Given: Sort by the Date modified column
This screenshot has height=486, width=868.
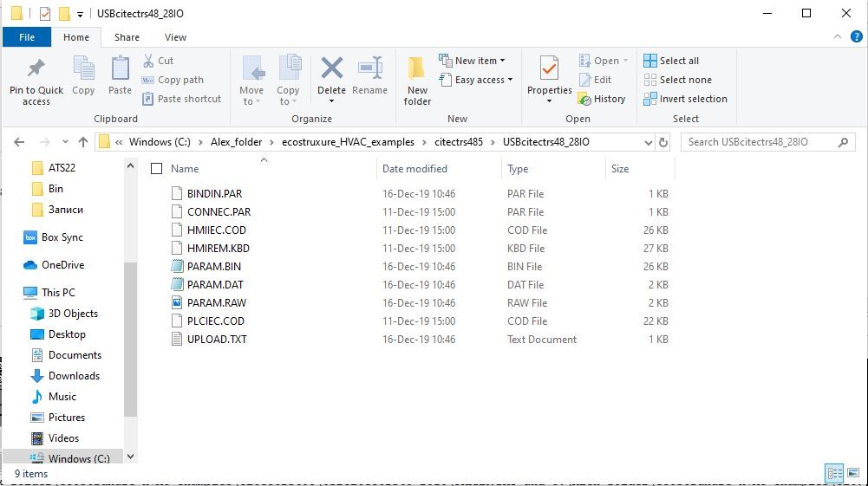Looking at the screenshot, I should coord(414,169).
